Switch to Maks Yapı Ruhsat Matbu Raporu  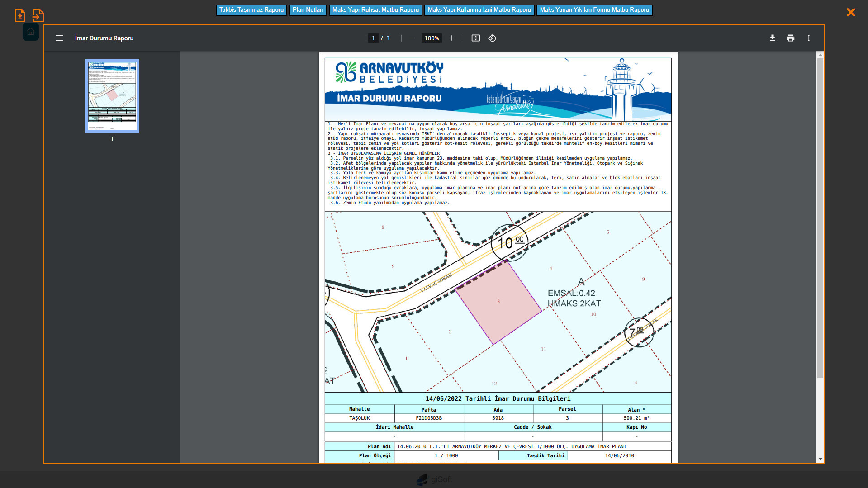[375, 10]
